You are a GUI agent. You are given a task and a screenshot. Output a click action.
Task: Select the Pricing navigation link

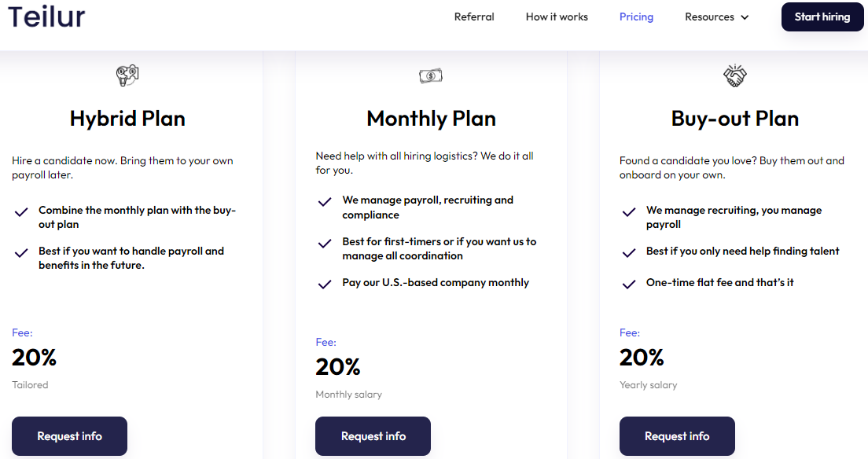tap(636, 17)
